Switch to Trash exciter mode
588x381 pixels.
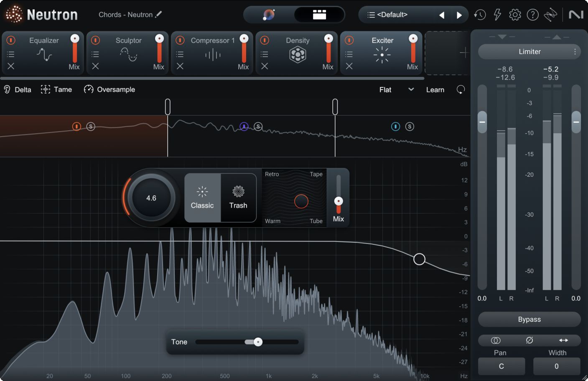[238, 197]
